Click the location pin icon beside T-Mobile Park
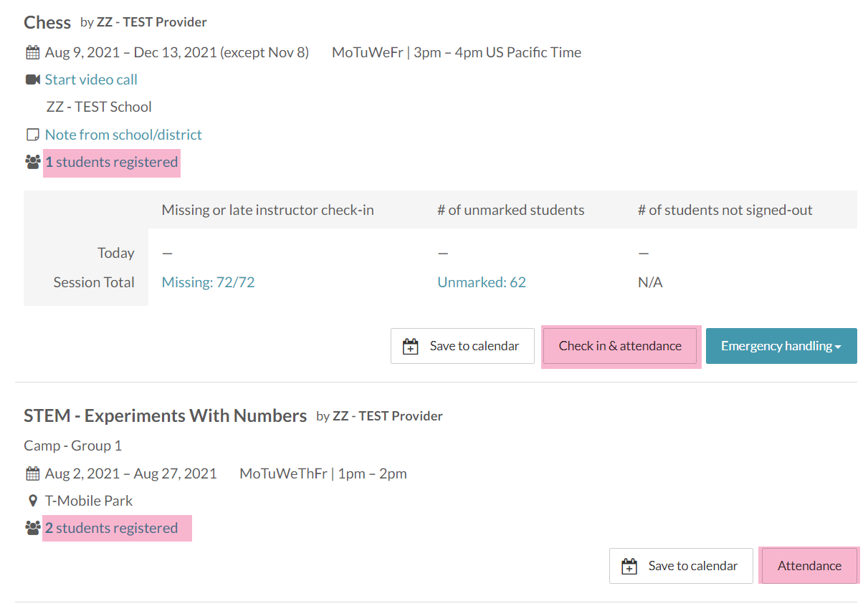 tap(32, 501)
